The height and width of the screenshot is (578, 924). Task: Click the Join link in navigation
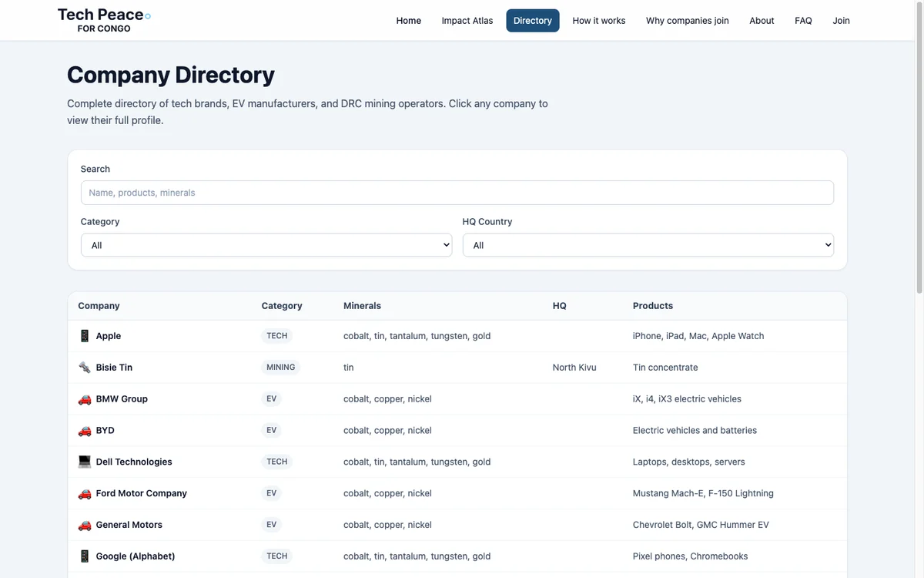842,21
